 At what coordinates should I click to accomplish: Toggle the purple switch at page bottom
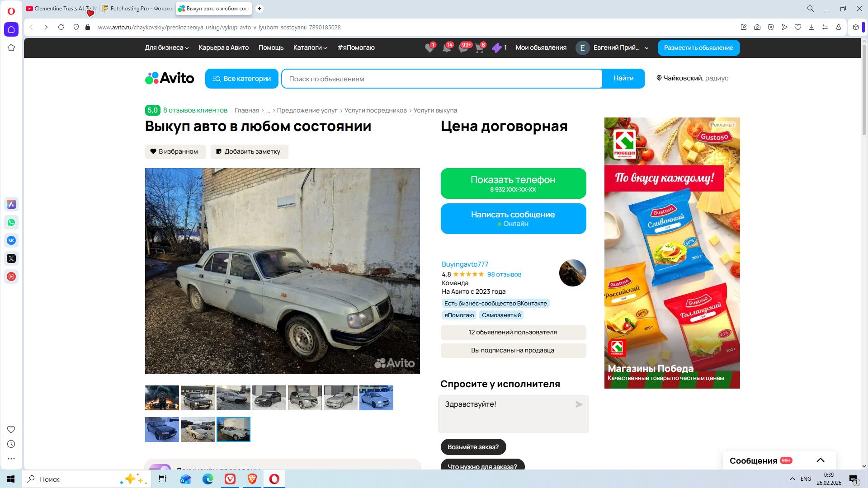click(160, 467)
